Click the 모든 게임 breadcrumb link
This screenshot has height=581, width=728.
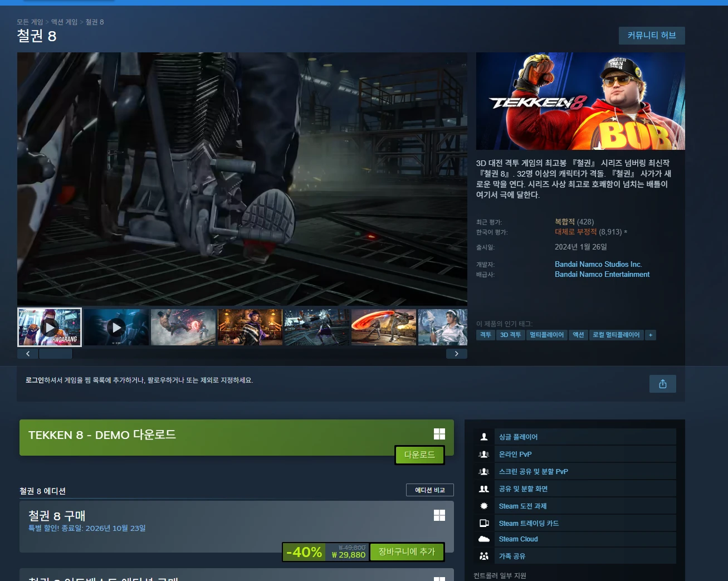click(30, 22)
